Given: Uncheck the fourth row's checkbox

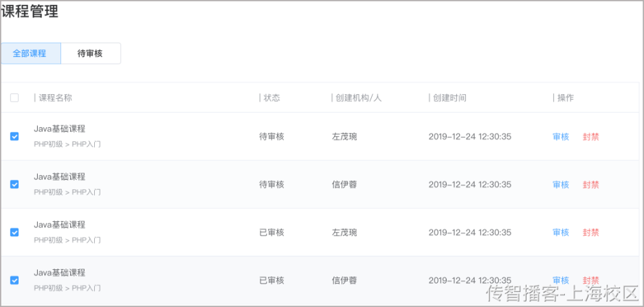Looking at the screenshot, I should (x=14, y=280).
